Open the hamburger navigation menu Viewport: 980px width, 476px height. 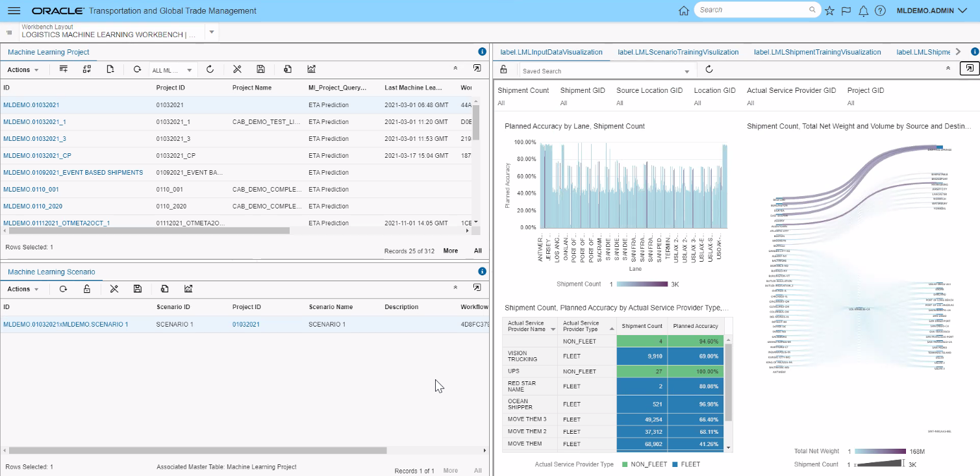[x=14, y=11]
